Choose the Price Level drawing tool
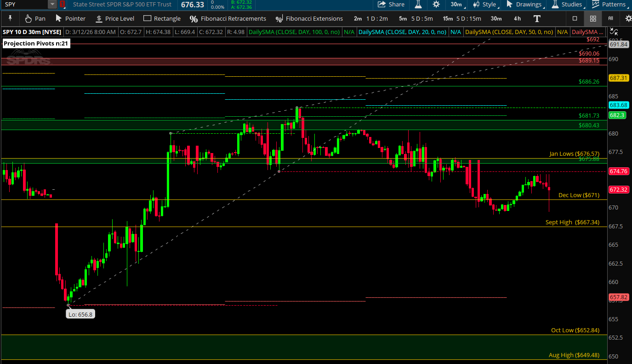 [x=114, y=18]
